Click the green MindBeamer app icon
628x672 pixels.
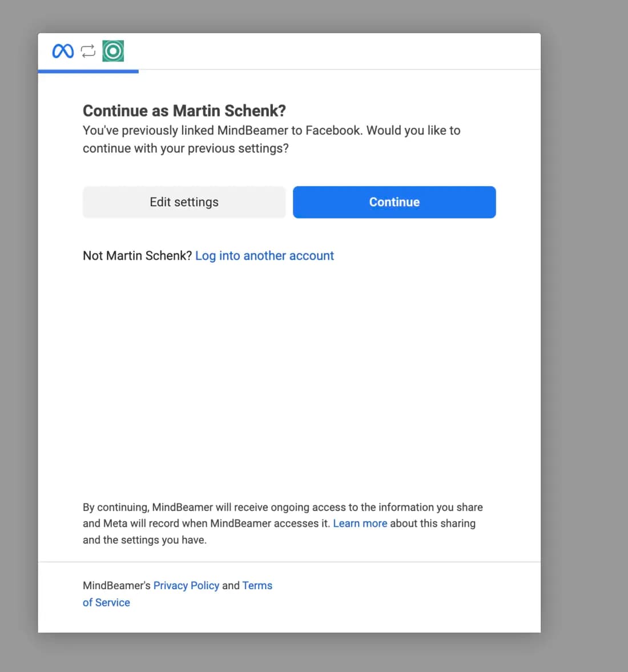point(113,51)
